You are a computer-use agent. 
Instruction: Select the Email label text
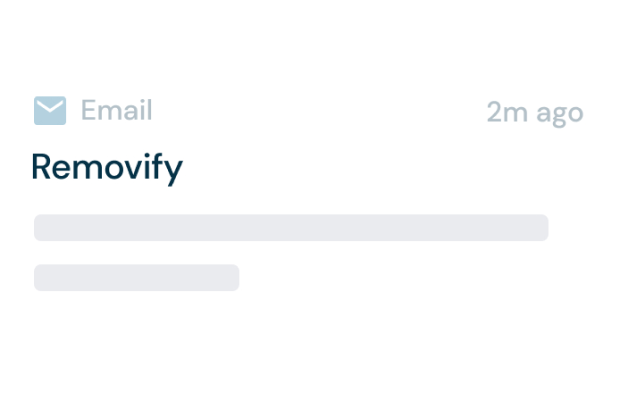click(117, 110)
